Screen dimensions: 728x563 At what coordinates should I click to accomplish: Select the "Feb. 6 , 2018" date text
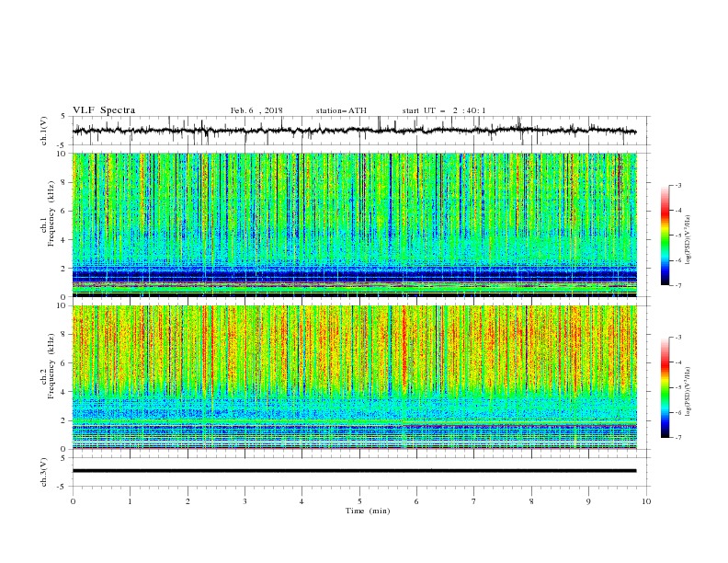pyautogui.click(x=256, y=110)
